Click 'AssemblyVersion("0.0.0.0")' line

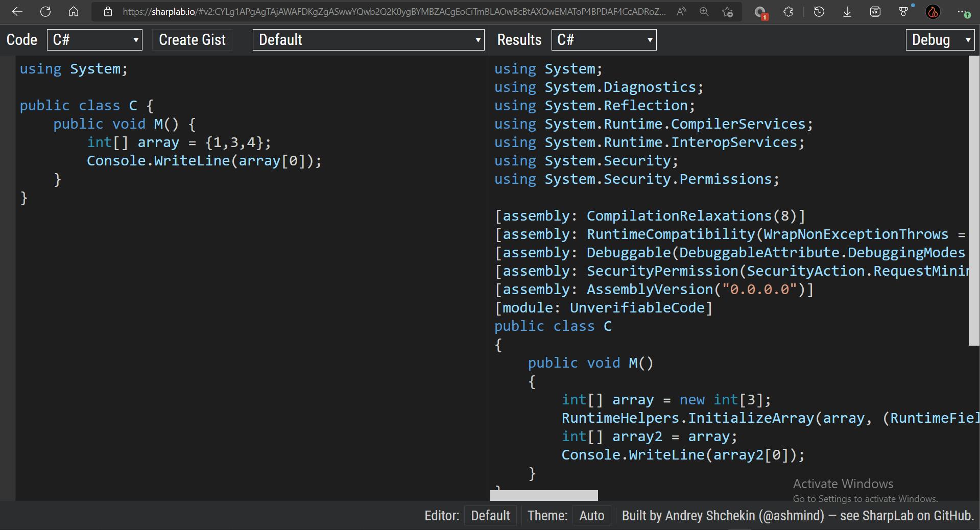tap(654, 290)
